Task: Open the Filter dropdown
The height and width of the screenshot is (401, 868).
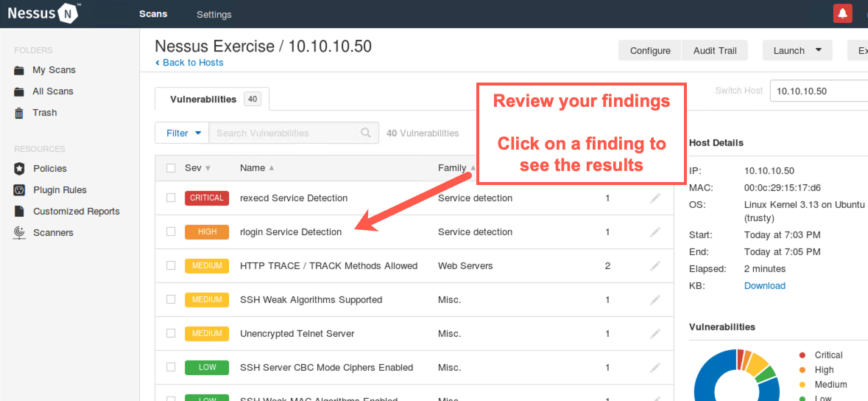Action: [x=182, y=133]
